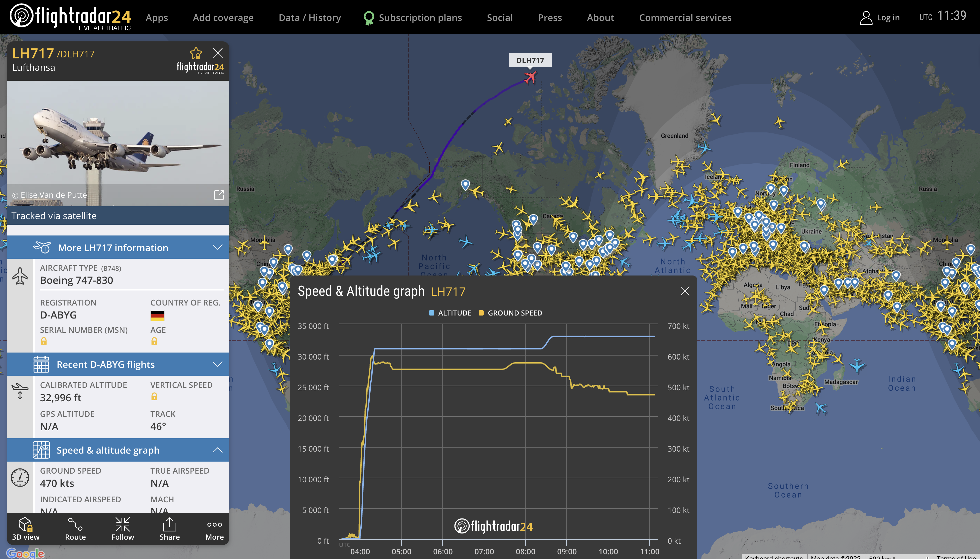This screenshot has width=980, height=559.
Task: Open the More options menu
Action: tap(214, 529)
